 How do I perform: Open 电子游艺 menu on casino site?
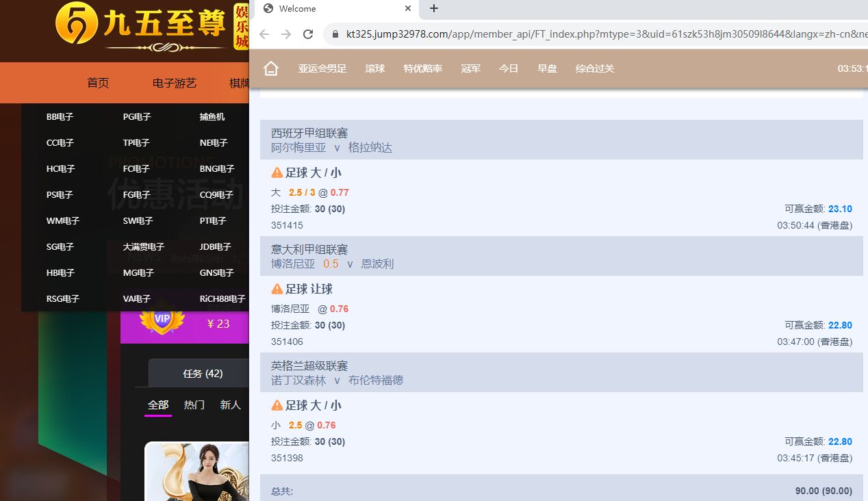[175, 83]
